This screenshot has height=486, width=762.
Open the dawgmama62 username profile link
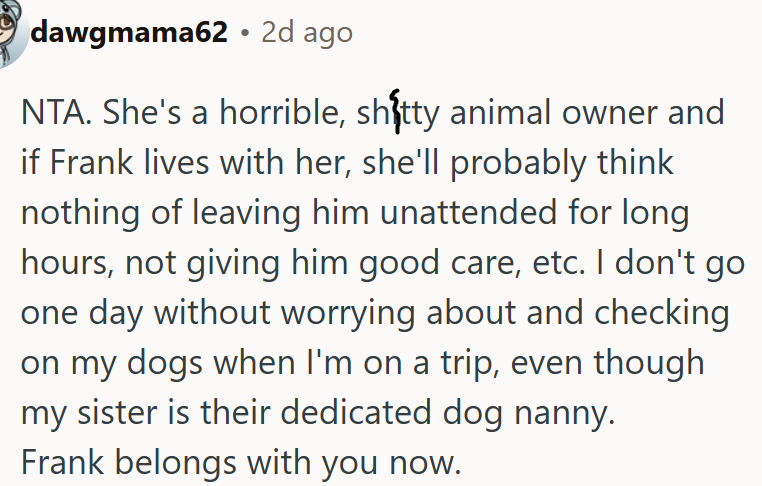point(129,33)
